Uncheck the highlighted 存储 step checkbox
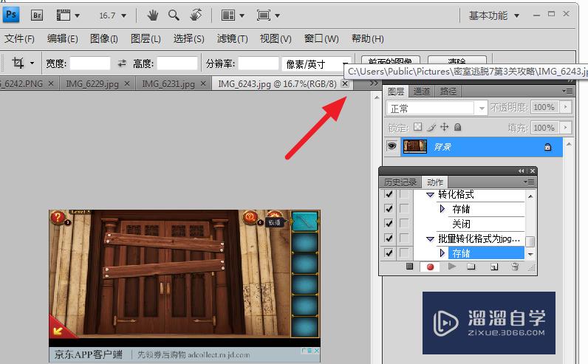 click(389, 253)
